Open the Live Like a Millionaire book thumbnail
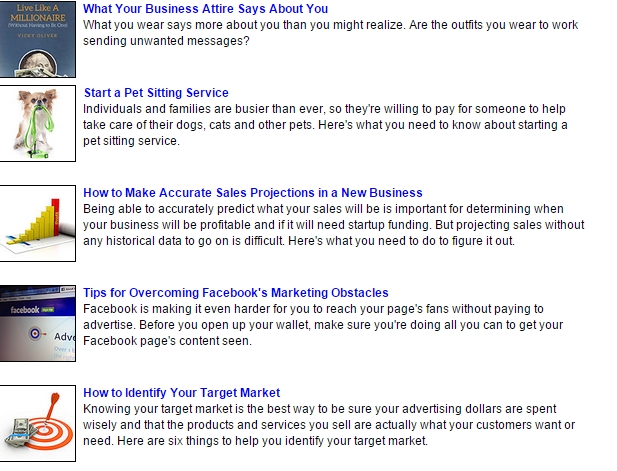This screenshot has height=471, width=617. coord(37,39)
